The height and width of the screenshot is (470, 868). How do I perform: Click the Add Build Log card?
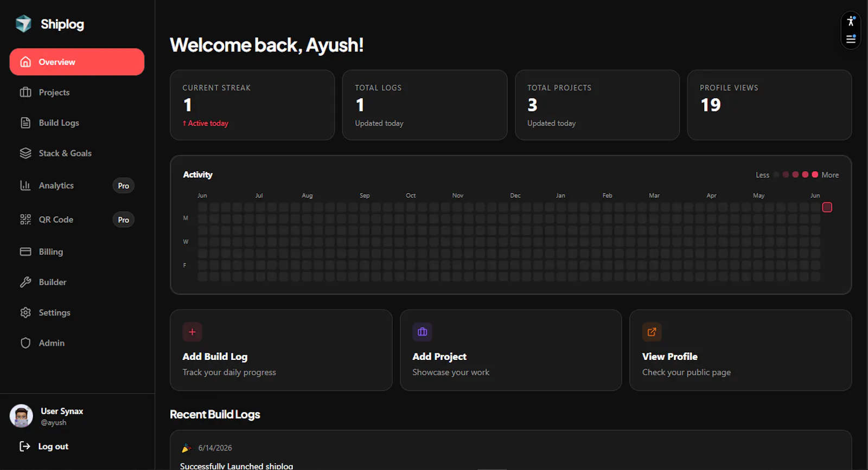click(x=281, y=350)
